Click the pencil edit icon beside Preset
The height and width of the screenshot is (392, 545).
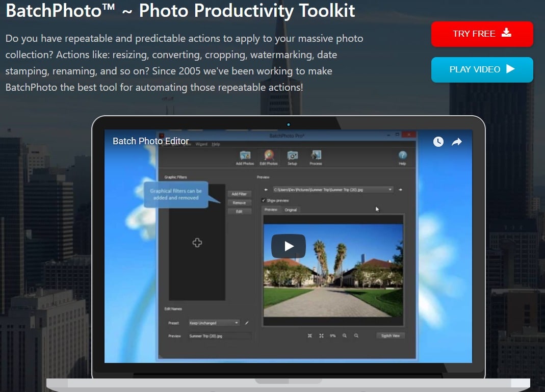click(247, 323)
